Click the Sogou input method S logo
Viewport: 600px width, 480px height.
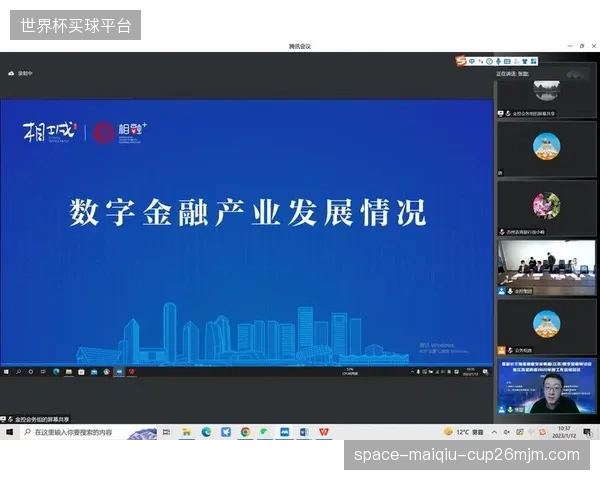click(x=461, y=61)
